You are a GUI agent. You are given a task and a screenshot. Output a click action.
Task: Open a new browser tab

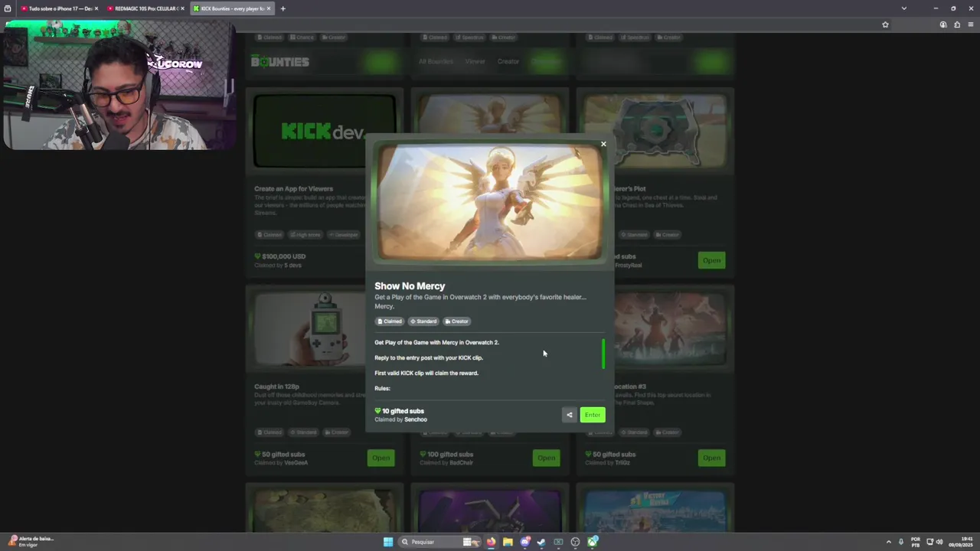pyautogui.click(x=283, y=8)
